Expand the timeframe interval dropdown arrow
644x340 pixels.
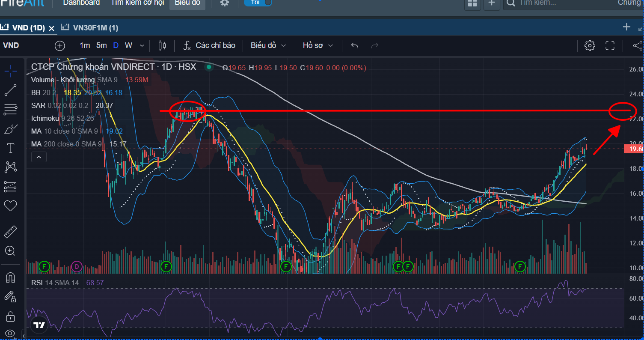pos(142,45)
